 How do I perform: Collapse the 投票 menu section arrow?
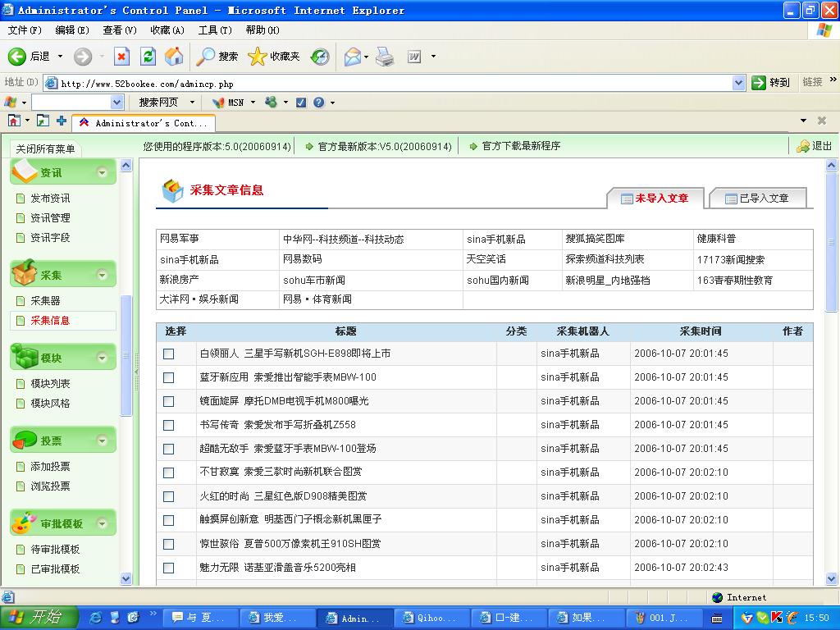click(102, 441)
